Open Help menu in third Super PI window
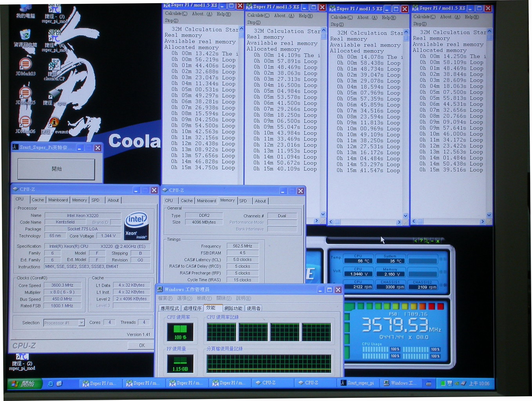The height and width of the screenshot is (401, 532). tap(389, 18)
